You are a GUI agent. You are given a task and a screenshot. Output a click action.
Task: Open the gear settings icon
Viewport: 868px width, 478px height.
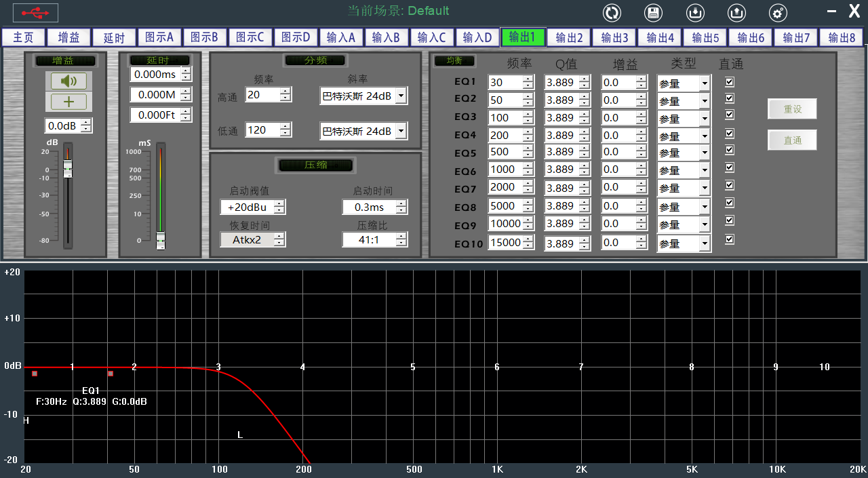coord(778,13)
